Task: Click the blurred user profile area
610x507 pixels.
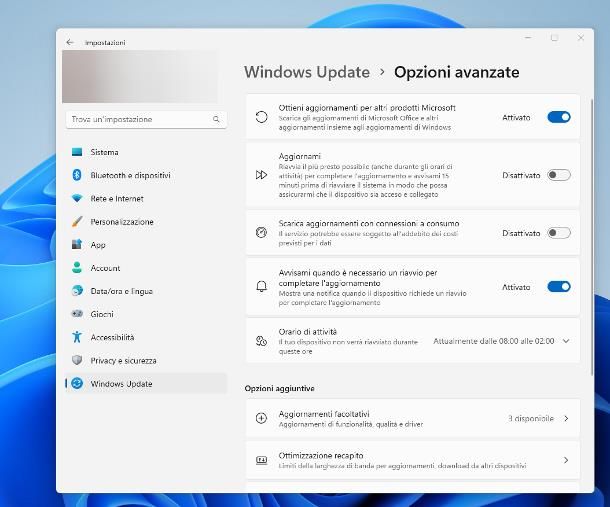Action: [140, 77]
